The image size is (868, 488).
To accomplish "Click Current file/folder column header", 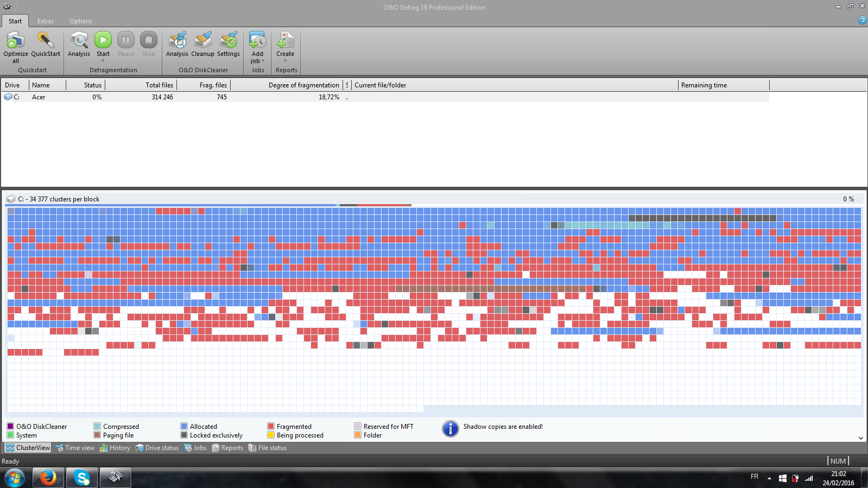I will coord(515,85).
